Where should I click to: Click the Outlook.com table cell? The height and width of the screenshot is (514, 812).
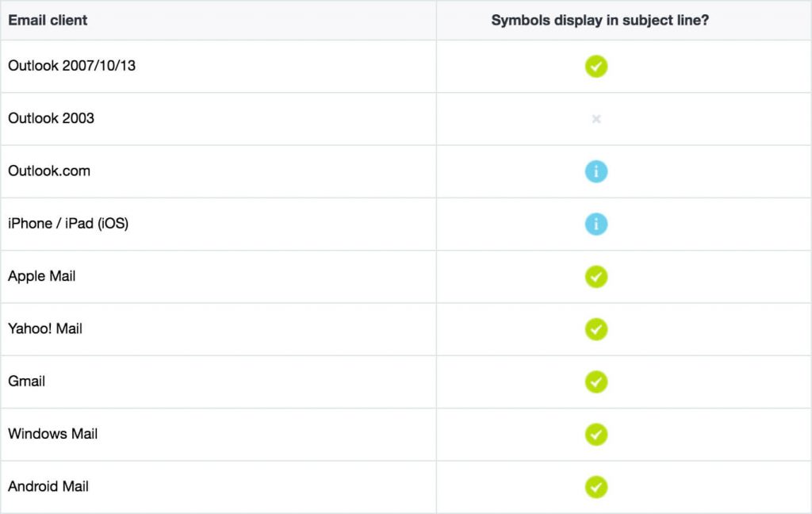49,171
